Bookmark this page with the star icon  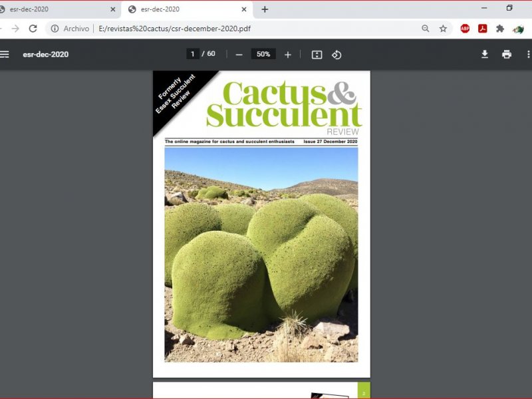pos(443,29)
